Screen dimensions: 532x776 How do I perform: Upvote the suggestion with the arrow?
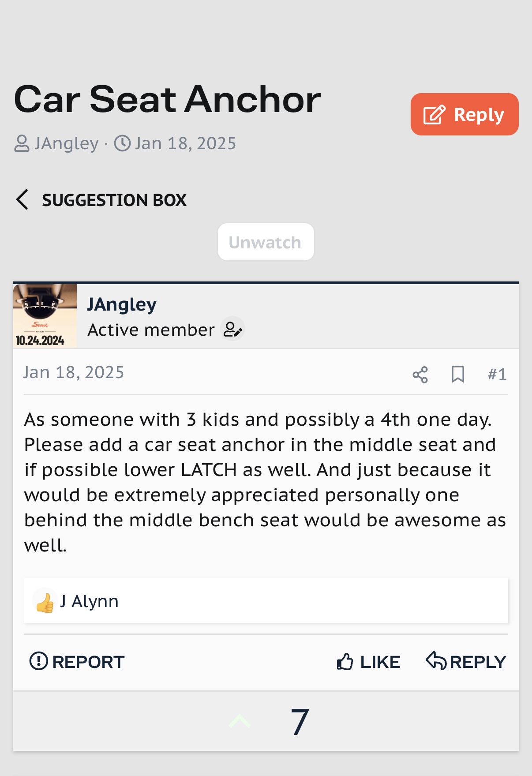[240, 722]
